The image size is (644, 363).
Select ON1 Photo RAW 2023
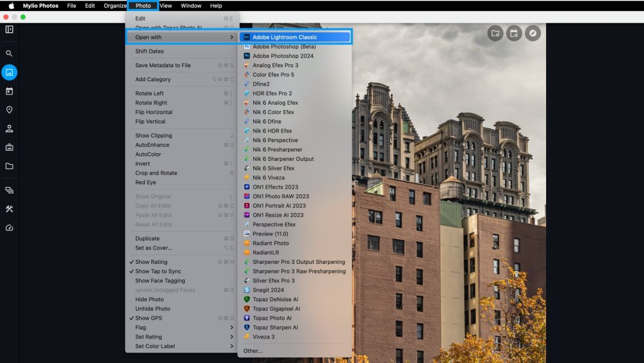coord(295,196)
